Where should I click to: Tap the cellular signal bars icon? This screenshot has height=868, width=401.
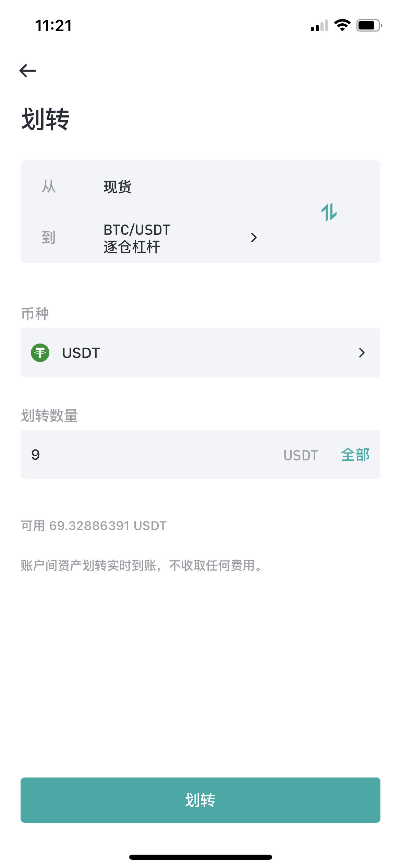coord(319,26)
